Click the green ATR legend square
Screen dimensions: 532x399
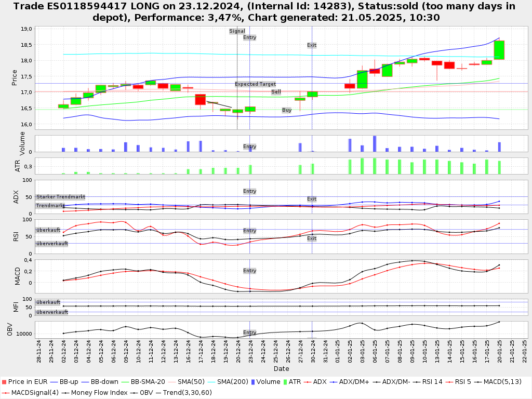click(x=285, y=382)
